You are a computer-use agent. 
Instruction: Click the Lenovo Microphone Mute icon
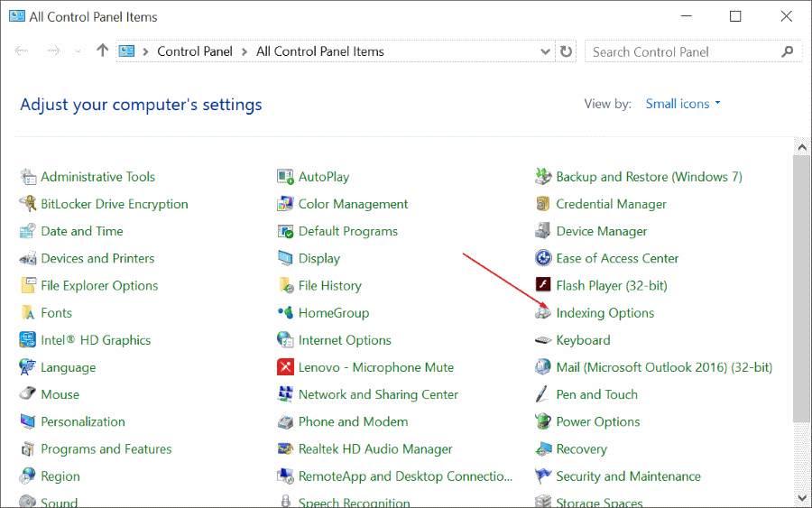point(285,367)
